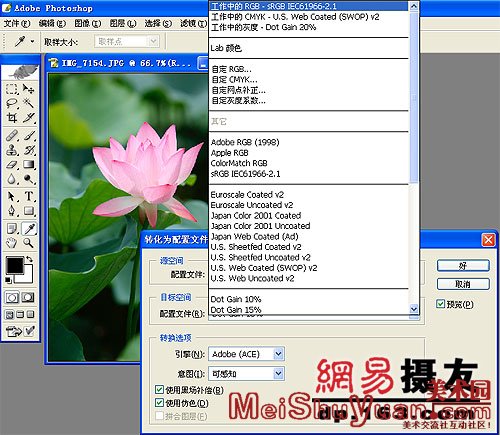
Task: Select the Zoom magnifier tool
Action: (x=29, y=243)
